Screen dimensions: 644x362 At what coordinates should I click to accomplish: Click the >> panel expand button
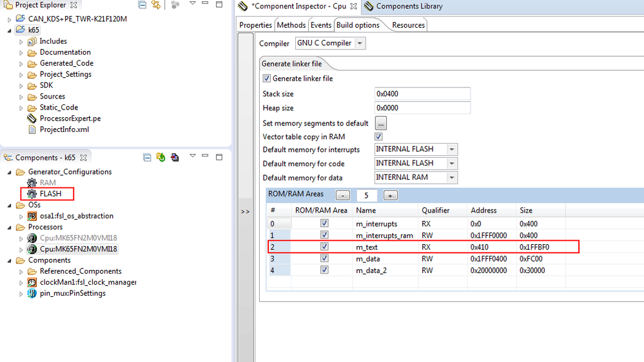pos(245,212)
